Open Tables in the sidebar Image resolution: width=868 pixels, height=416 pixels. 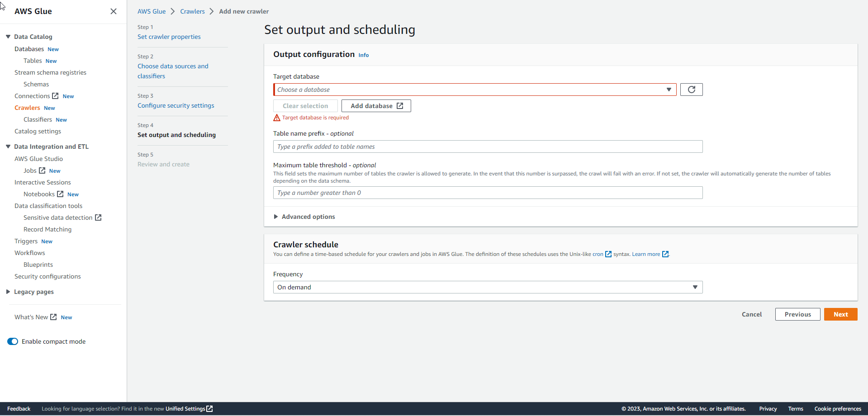pyautogui.click(x=33, y=61)
